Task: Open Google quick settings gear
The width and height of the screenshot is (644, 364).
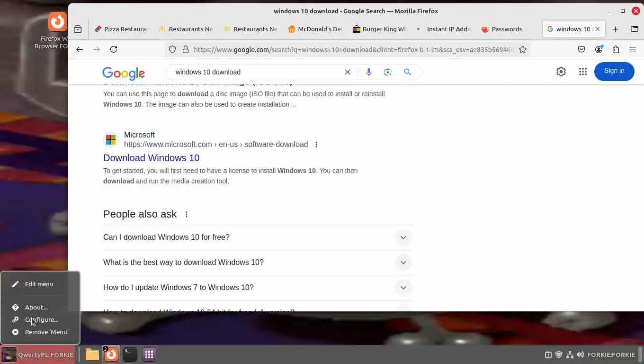Action: tap(561, 72)
